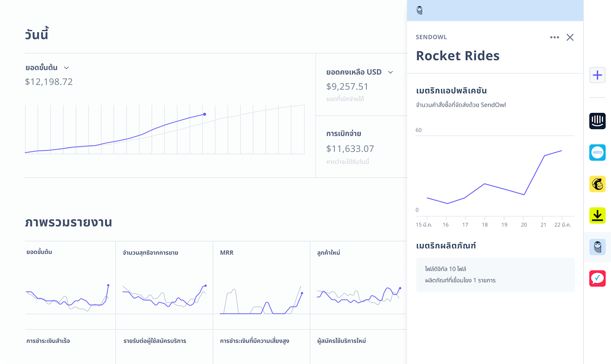611x364 pixels.
Task: Click the ภาพรวมรายงาน heading
Action: point(69,223)
